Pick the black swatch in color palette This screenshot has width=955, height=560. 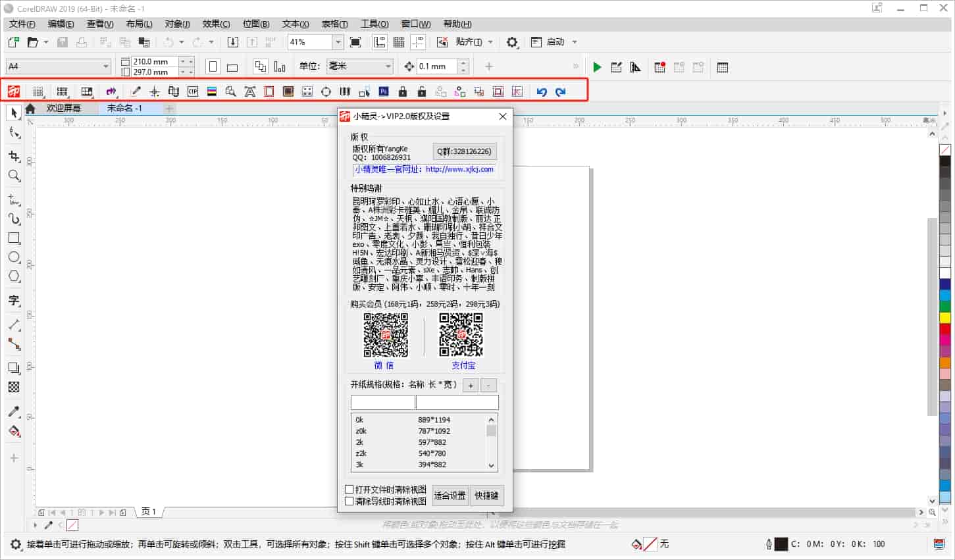click(x=945, y=161)
